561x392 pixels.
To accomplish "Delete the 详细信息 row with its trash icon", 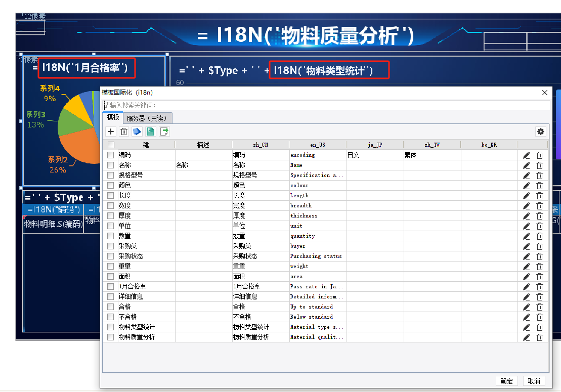I will pos(540,297).
